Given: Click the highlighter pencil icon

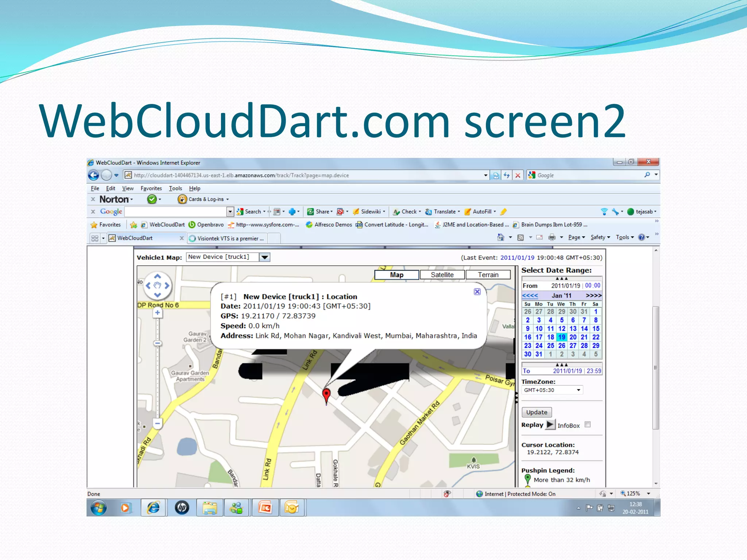Looking at the screenshot, I should pos(504,211).
